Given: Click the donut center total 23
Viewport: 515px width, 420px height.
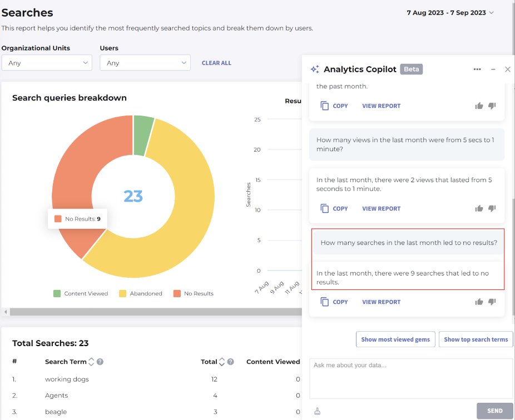Looking at the screenshot, I should point(133,196).
